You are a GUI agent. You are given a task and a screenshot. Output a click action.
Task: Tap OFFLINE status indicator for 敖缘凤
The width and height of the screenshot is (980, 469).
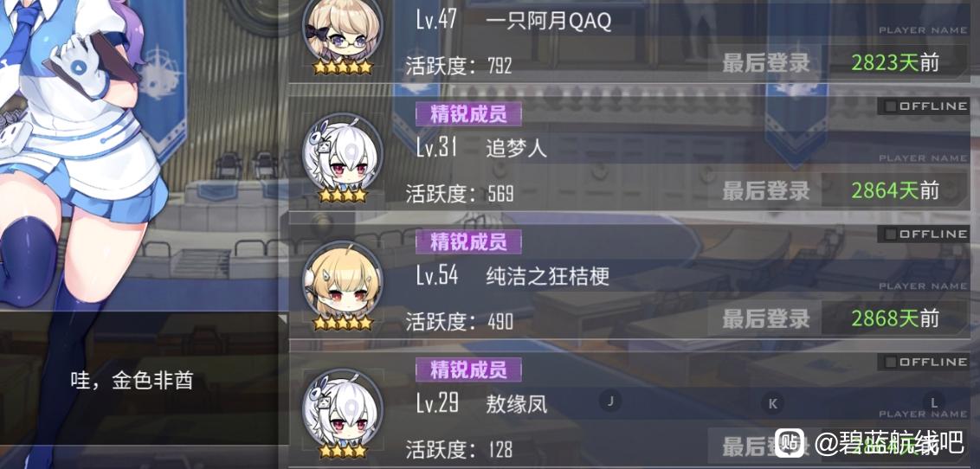pos(924,363)
